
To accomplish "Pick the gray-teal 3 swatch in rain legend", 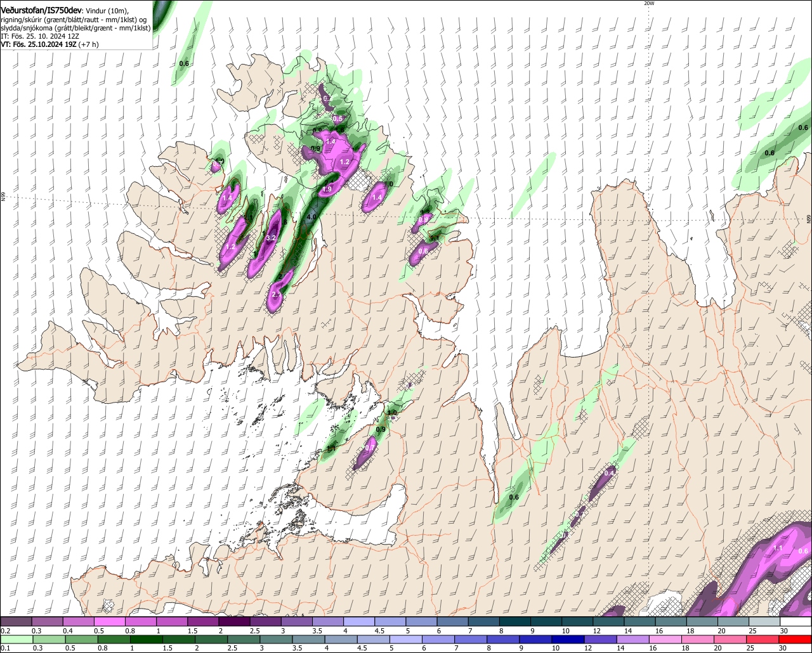I will coord(277,639).
